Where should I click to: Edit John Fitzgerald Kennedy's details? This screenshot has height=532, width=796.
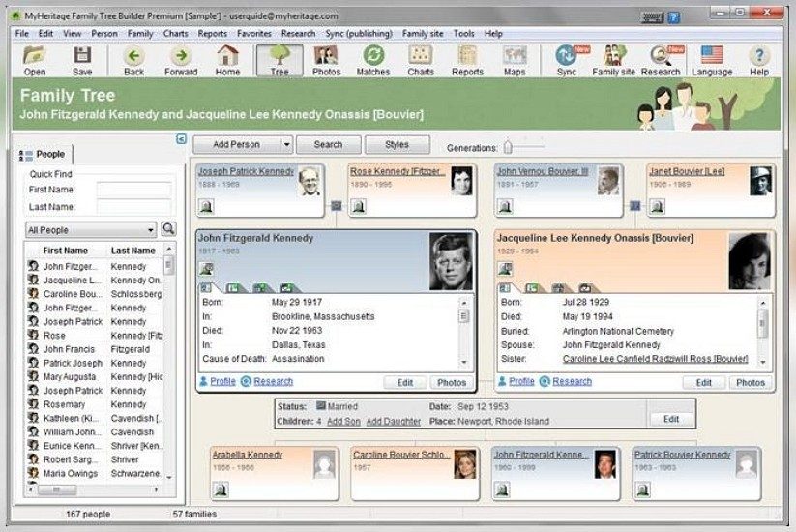pos(405,382)
